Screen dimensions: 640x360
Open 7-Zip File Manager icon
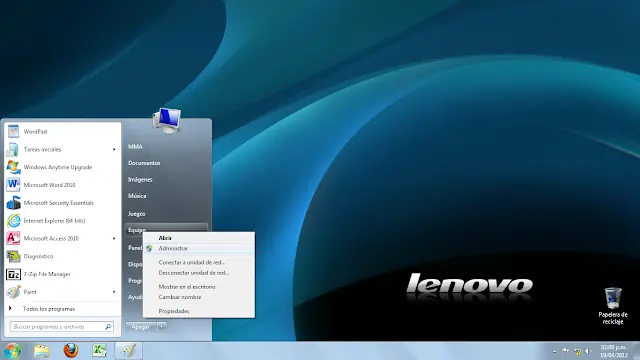(13, 274)
